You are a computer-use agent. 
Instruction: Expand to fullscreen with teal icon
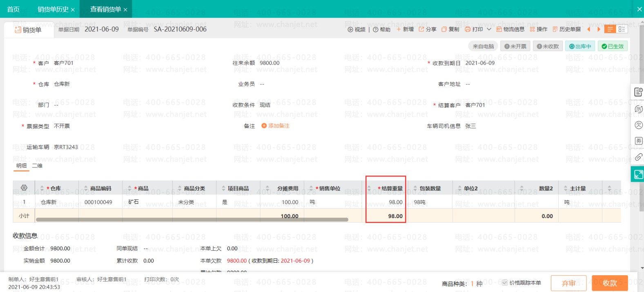coord(638,175)
